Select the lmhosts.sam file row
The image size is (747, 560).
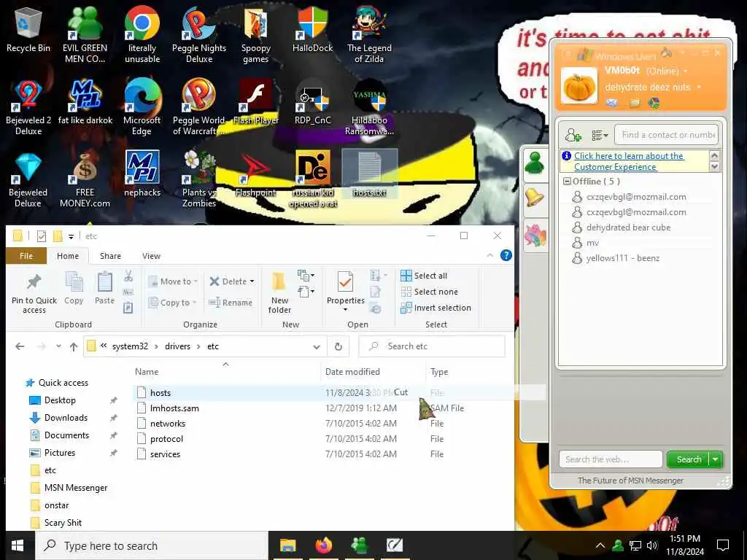coord(324,408)
